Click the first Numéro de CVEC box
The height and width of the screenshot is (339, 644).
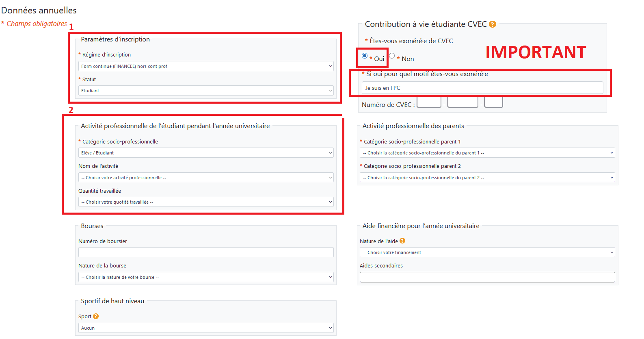tap(429, 102)
